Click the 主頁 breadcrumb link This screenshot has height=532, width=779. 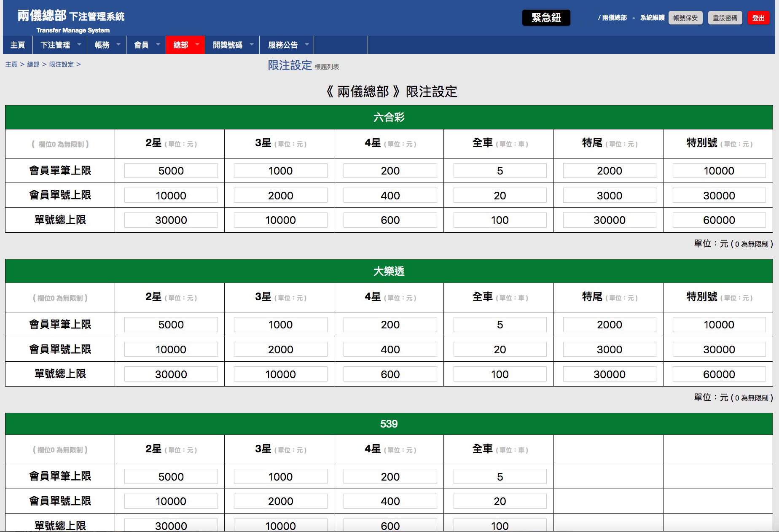[11, 64]
